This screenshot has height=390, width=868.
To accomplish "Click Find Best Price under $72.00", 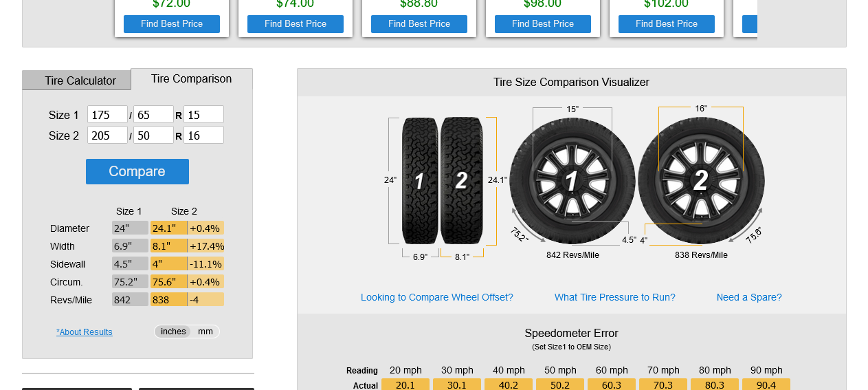I will [x=172, y=24].
